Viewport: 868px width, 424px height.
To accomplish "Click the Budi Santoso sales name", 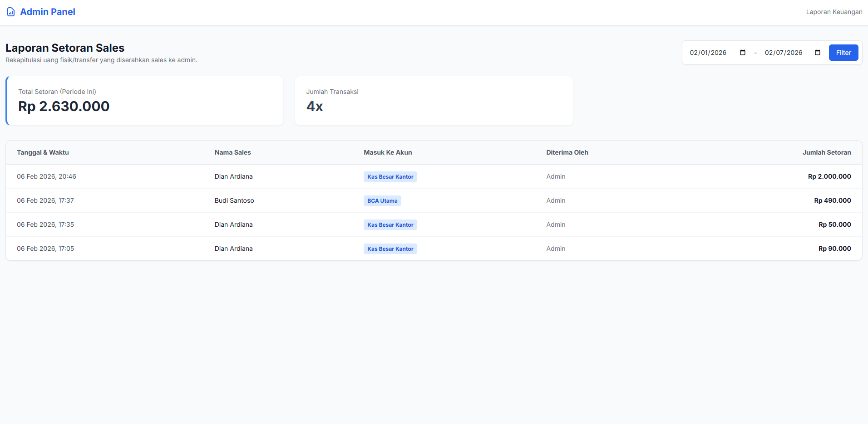I will coord(234,200).
